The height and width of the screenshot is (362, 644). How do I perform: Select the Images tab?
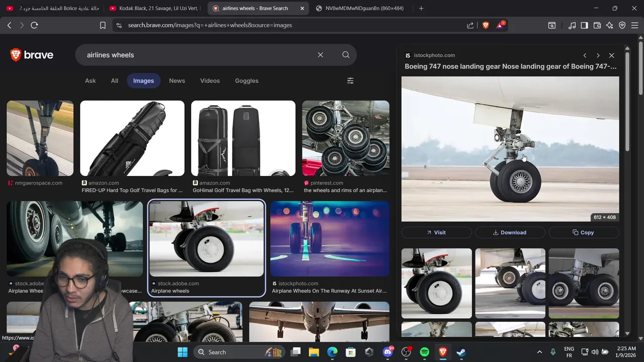[x=143, y=80]
